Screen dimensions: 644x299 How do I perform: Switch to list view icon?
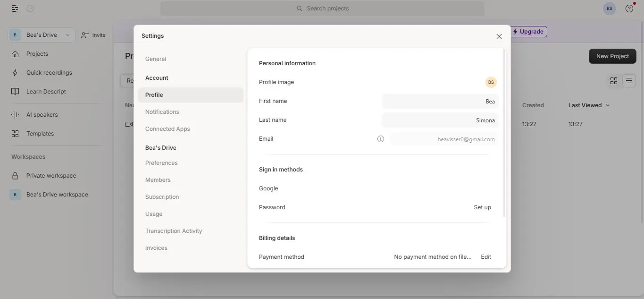click(629, 81)
